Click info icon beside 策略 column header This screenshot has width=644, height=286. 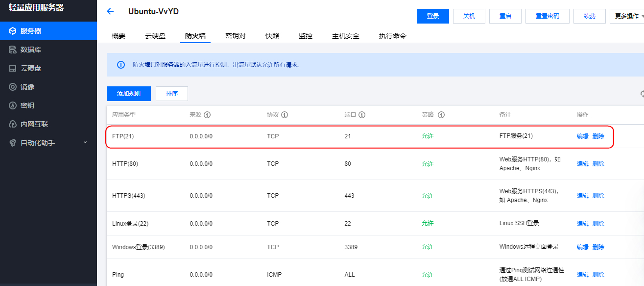[x=441, y=115]
